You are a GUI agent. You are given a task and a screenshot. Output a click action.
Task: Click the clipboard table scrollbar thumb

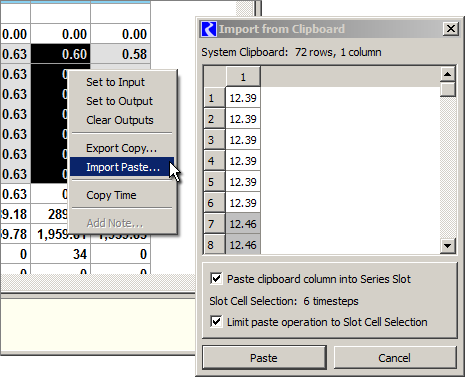point(448,89)
